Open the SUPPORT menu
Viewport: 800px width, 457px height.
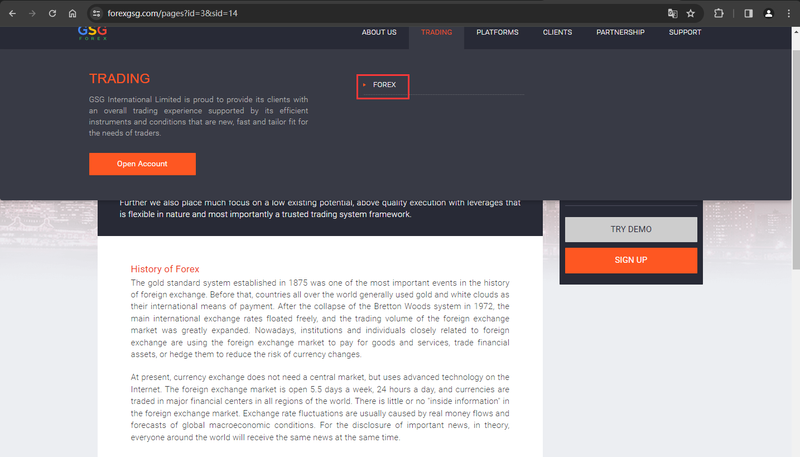(x=685, y=32)
